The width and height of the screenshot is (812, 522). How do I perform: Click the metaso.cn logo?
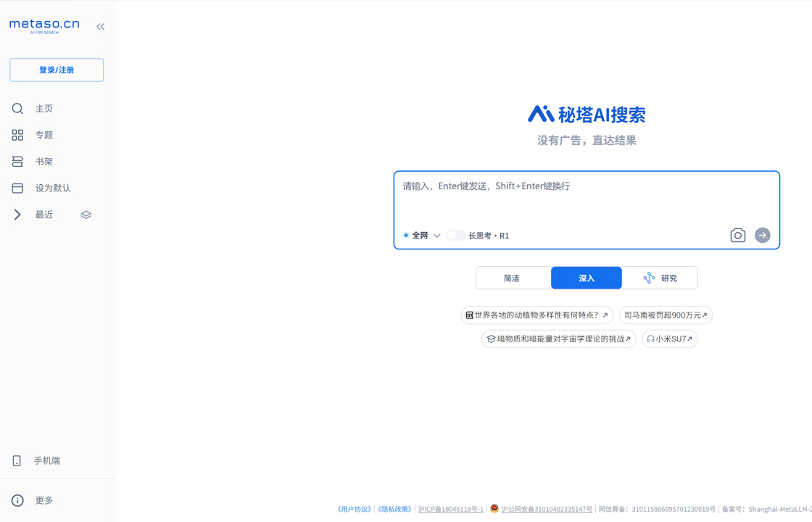point(44,26)
